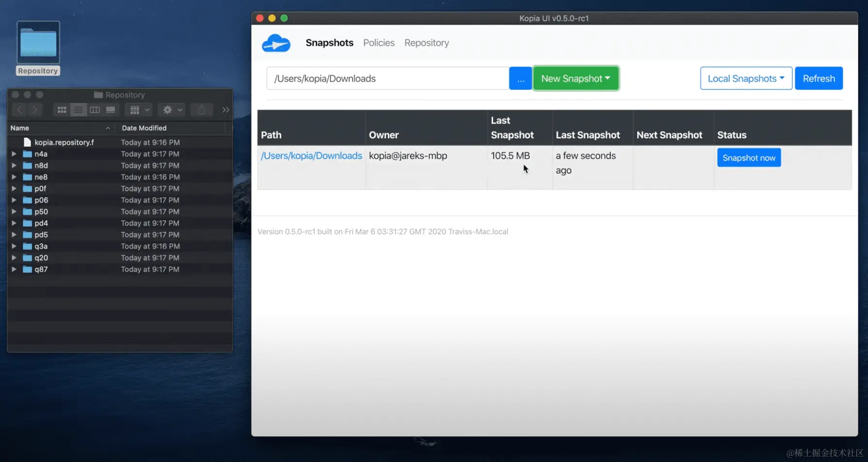This screenshot has height=462, width=868.
Task: Select the q3a folder name
Action: coord(41,246)
